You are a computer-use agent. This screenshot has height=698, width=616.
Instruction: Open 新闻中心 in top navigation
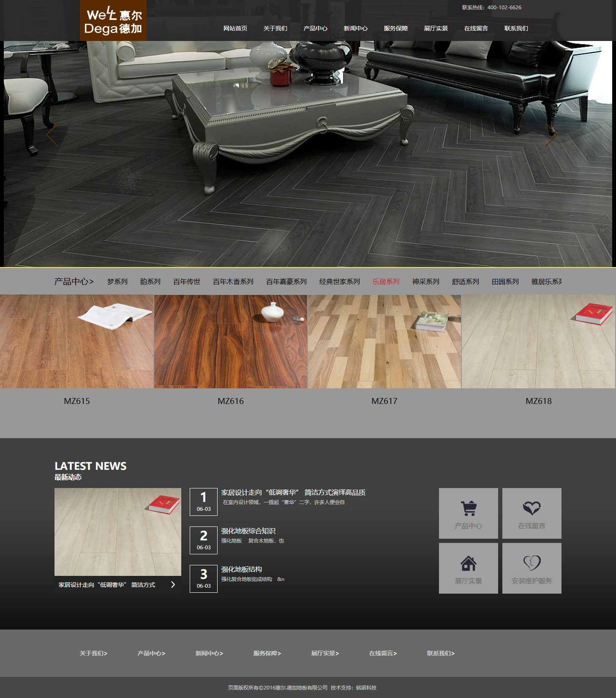355,28
